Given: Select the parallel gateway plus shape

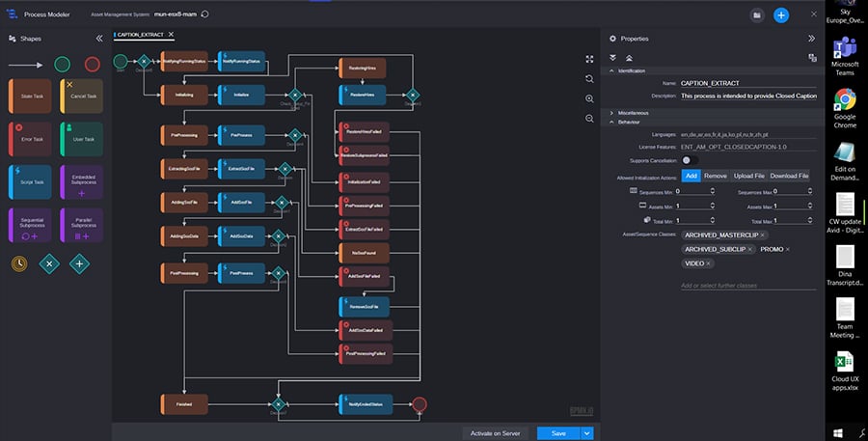Looking at the screenshot, I should (79, 263).
